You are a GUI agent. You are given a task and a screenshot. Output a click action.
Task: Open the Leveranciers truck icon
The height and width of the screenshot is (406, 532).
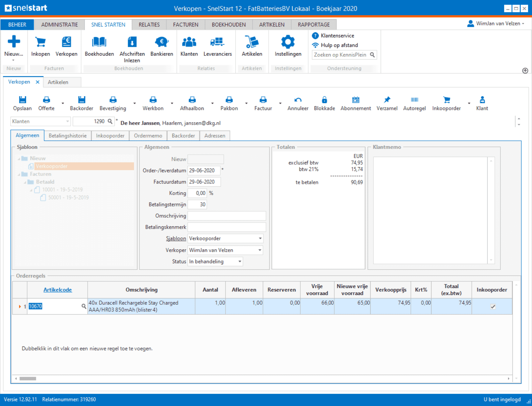click(217, 42)
